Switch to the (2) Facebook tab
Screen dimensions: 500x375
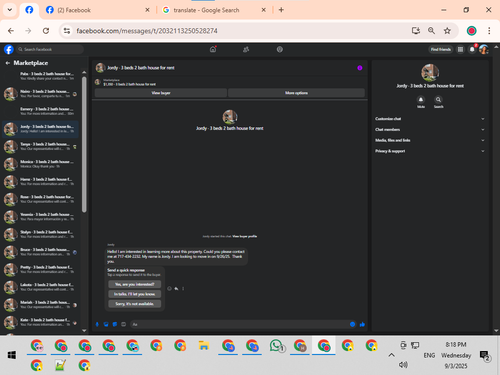(x=97, y=10)
